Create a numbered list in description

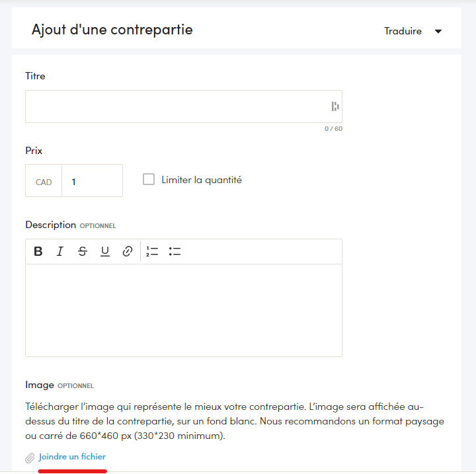click(152, 251)
